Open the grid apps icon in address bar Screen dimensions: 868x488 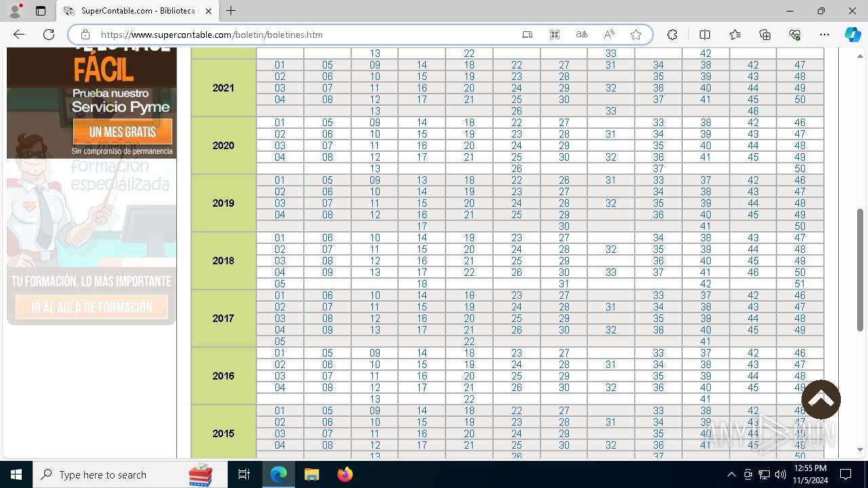(555, 35)
